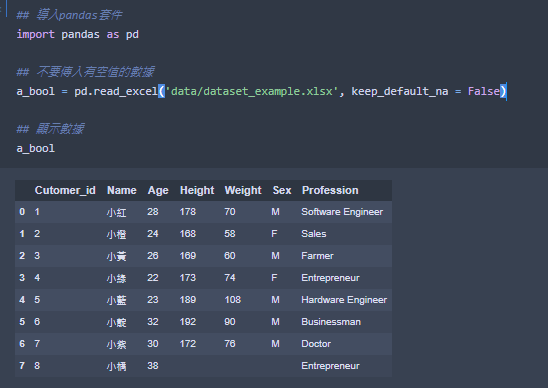The image size is (548, 388).
Task: Click the Profession column header
Action: point(330,190)
